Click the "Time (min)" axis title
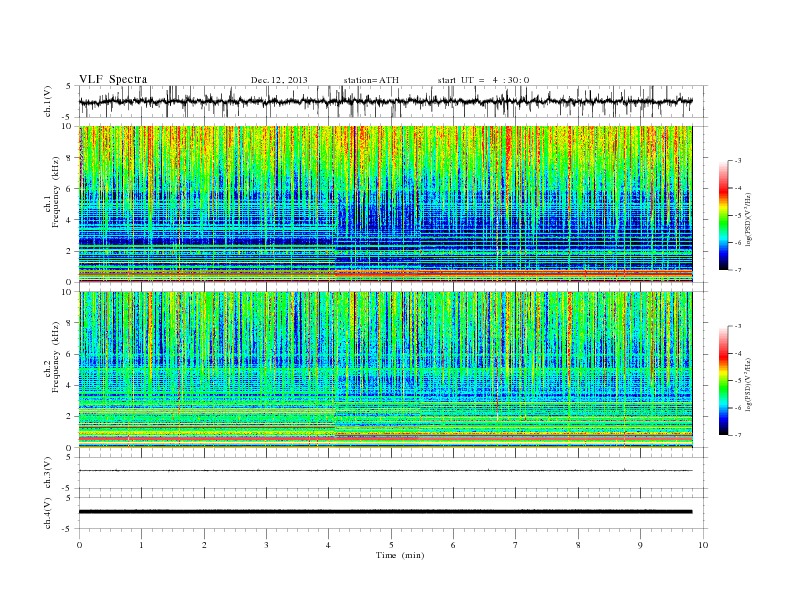This screenshot has width=792, height=612. pyautogui.click(x=400, y=555)
